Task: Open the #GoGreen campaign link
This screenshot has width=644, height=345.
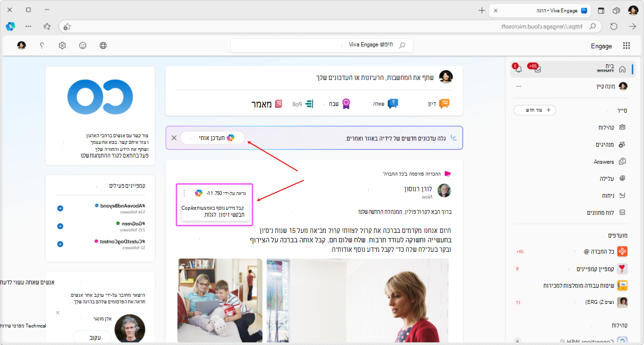Action: pos(133,223)
